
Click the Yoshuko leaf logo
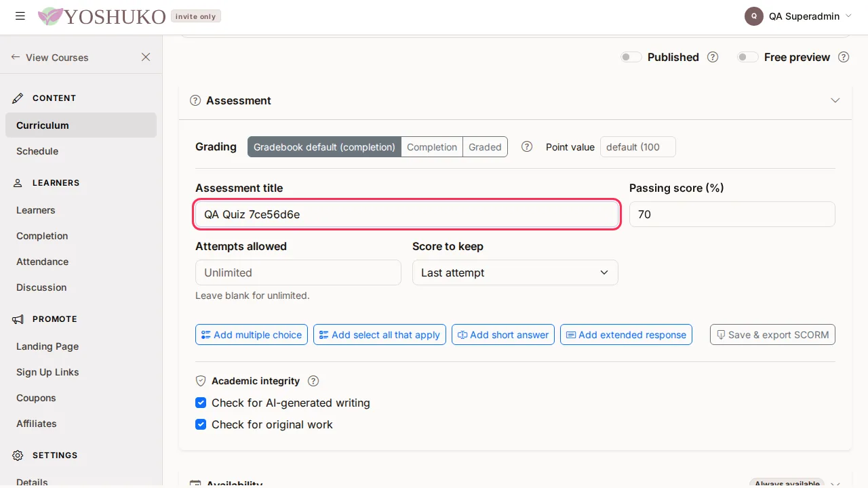click(x=50, y=16)
